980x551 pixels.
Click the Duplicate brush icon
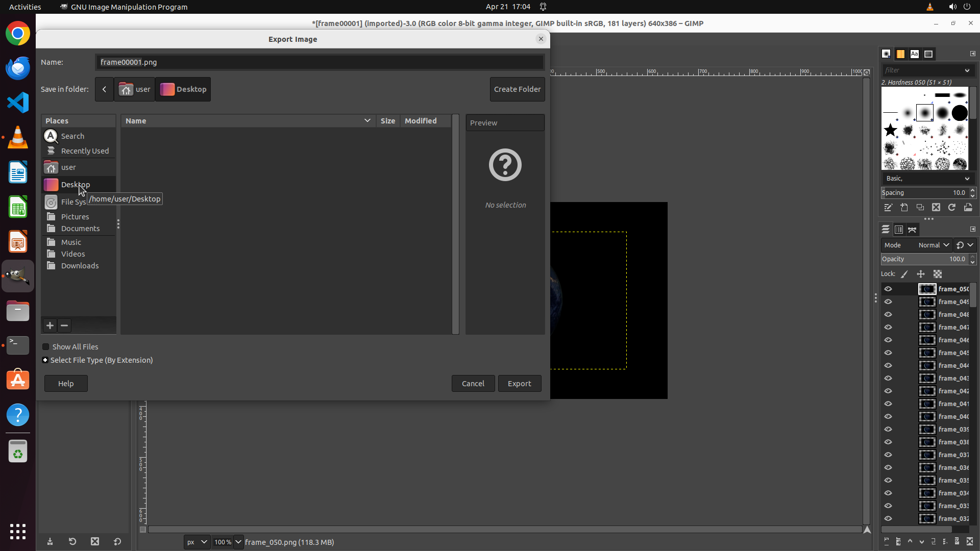[920, 208]
